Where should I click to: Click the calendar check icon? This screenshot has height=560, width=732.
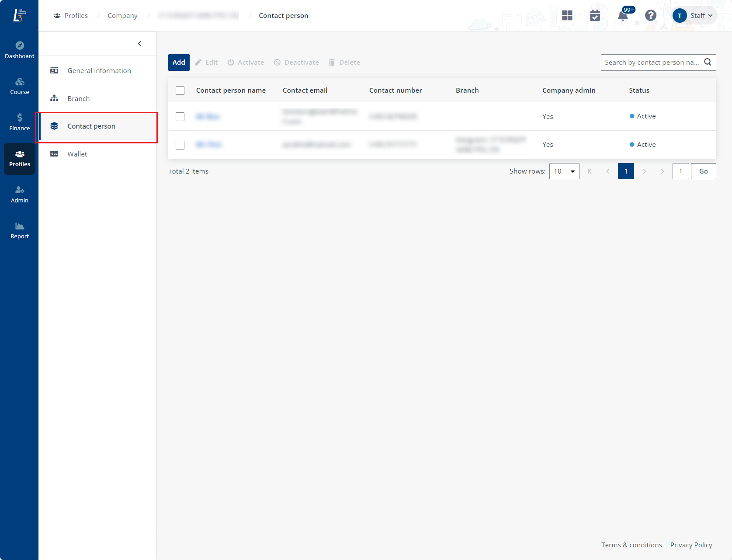pos(595,16)
